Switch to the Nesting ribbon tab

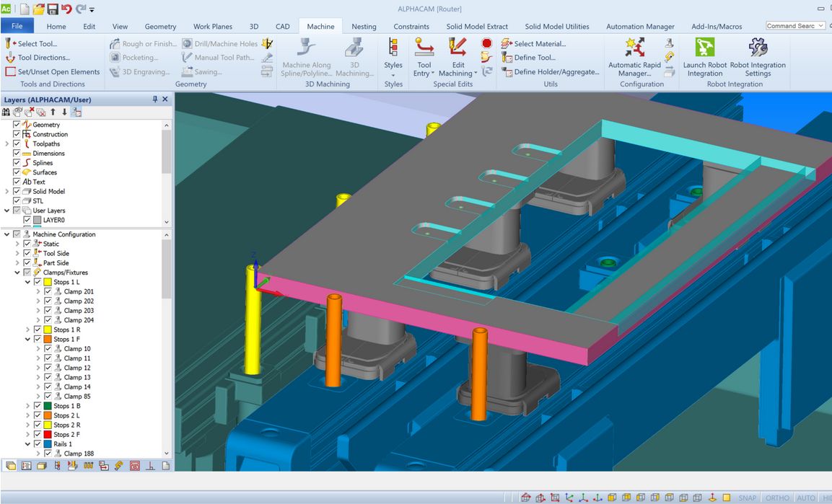(364, 27)
